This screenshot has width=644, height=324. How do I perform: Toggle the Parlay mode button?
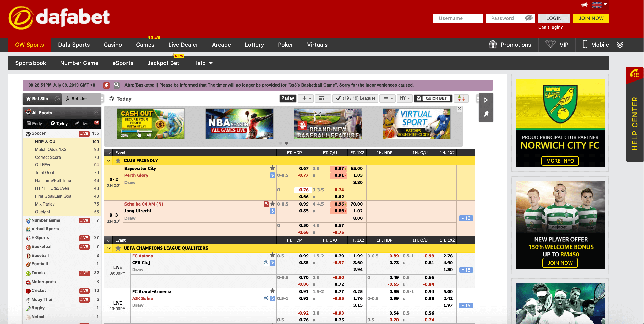click(288, 98)
